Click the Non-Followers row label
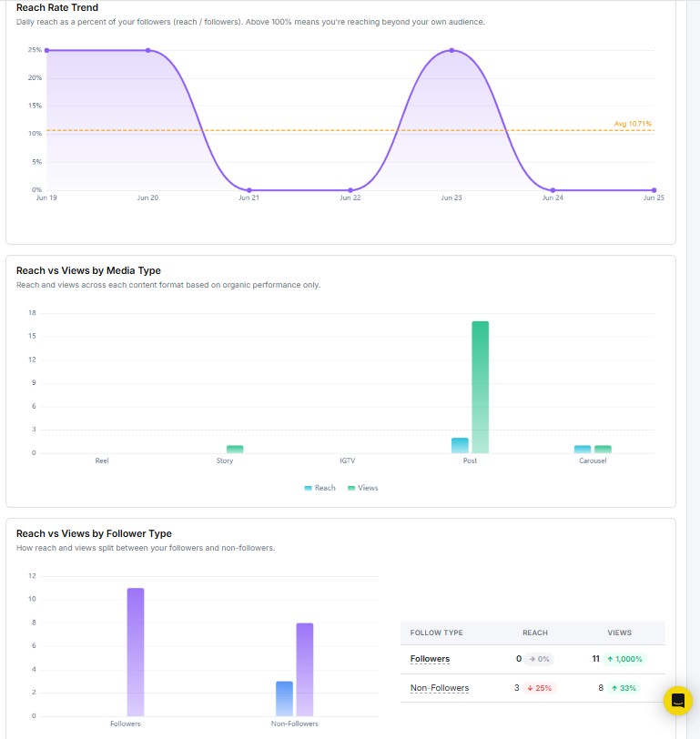 440,688
